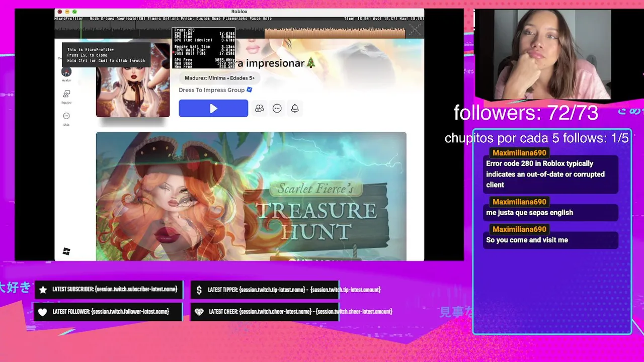Click the Latest Follower label

click(111, 312)
